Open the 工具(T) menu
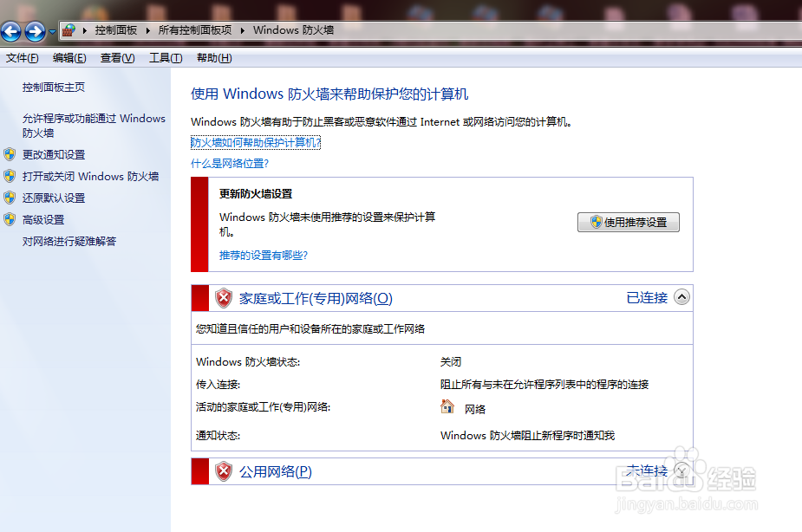The width and height of the screenshot is (802, 532). 165,58
